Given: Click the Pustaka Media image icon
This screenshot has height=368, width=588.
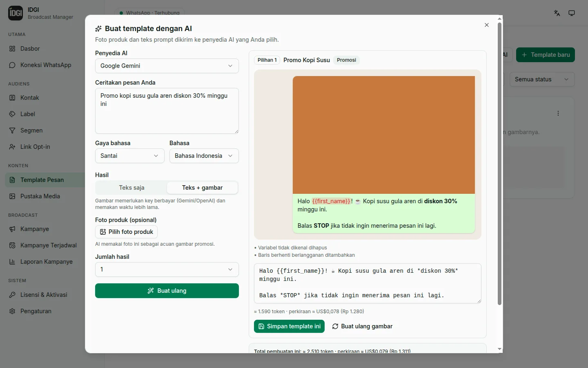Looking at the screenshot, I should coord(12,196).
